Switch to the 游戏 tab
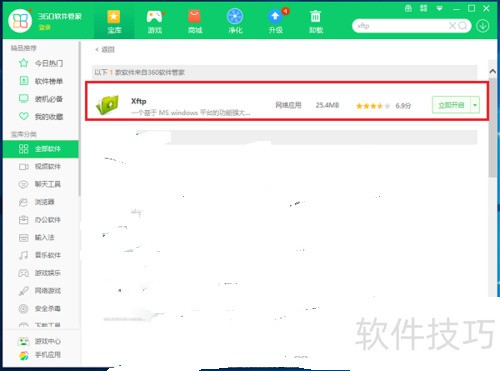This screenshot has height=371, width=500. (x=155, y=22)
